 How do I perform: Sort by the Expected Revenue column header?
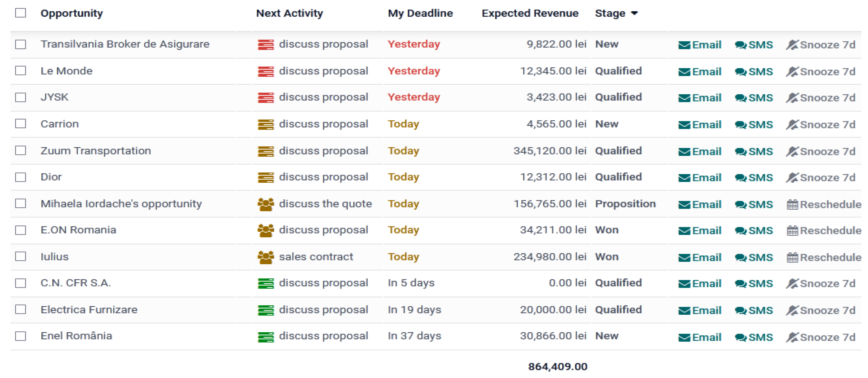(530, 13)
